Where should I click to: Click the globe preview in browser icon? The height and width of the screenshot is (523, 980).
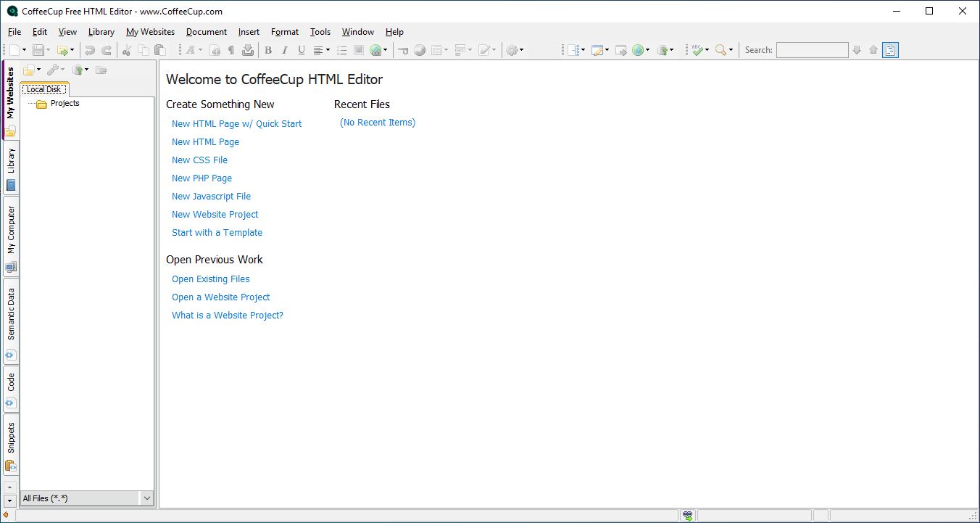[638, 50]
